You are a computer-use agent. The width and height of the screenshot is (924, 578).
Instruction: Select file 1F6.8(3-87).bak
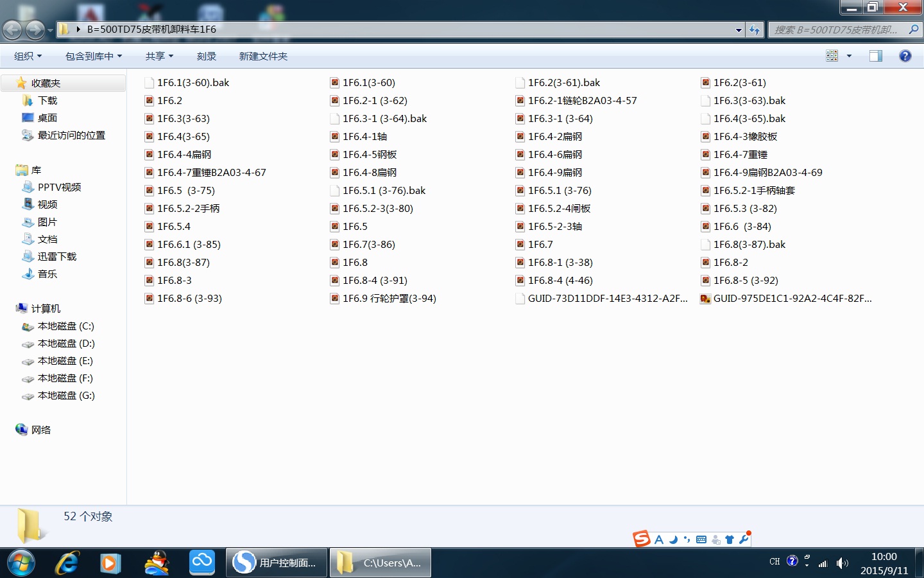point(749,244)
